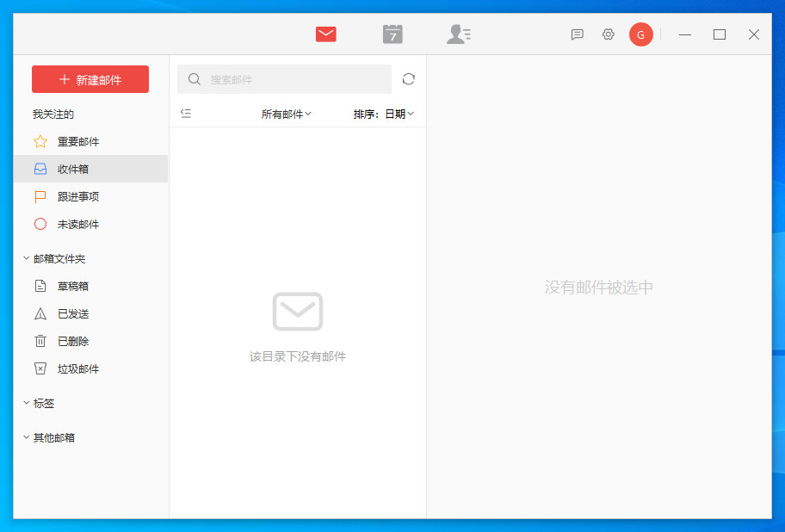This screenshot has height=532, width=785.
Task: Create a new mail with 新建邮件
Action: tap(90, 79)
